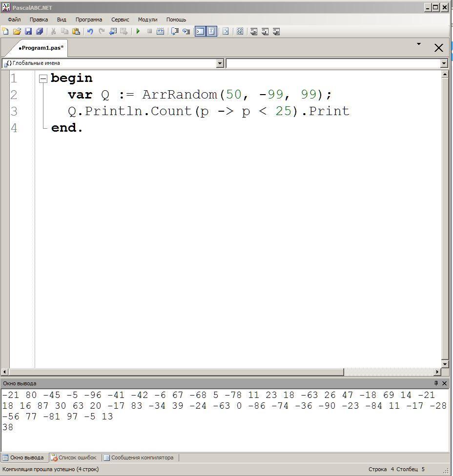Viewport: 453px width, 476px height.
Task: Format code toolbar icon
Action: [x=226, y=31]
